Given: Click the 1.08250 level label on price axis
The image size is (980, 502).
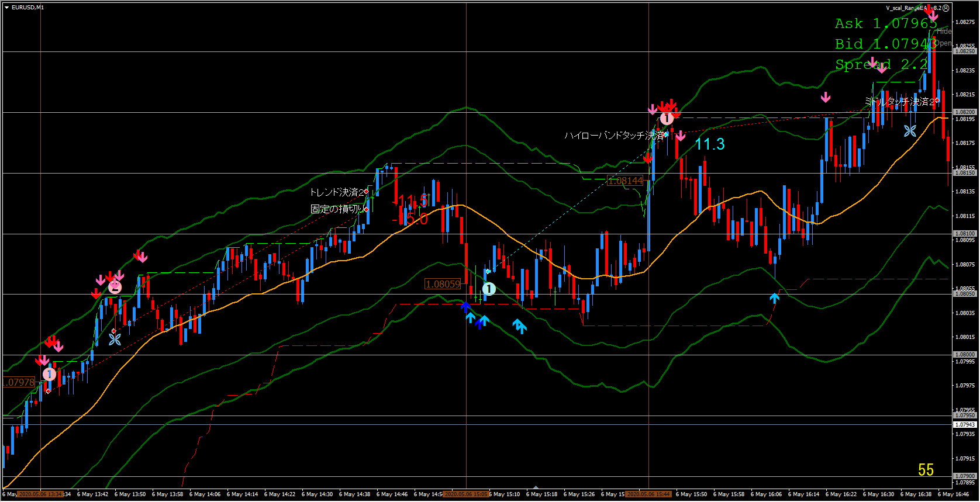Looking at the screenshot, I should [965, 51].
